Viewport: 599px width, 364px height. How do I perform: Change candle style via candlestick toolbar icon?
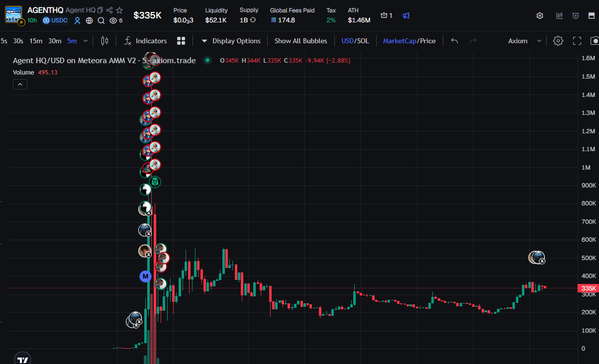[104, 41]
